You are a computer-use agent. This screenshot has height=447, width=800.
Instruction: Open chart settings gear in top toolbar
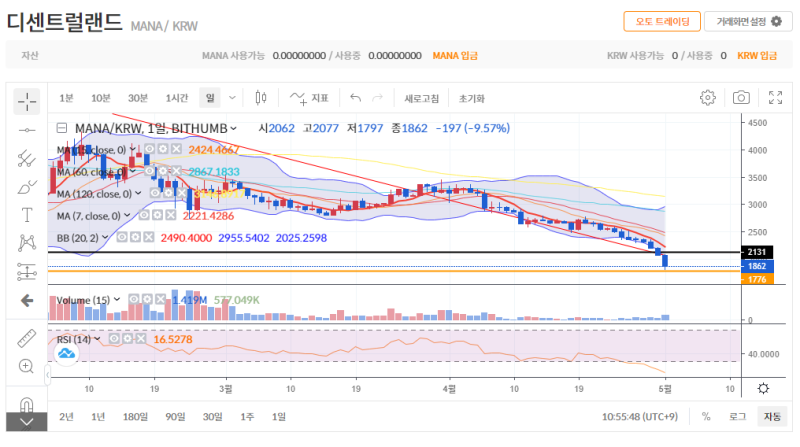[x=708, y=97]
